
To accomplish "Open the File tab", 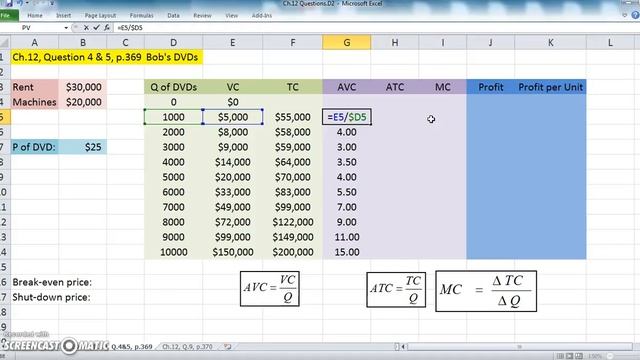I will pyautogui.click(x=9, y=16).
